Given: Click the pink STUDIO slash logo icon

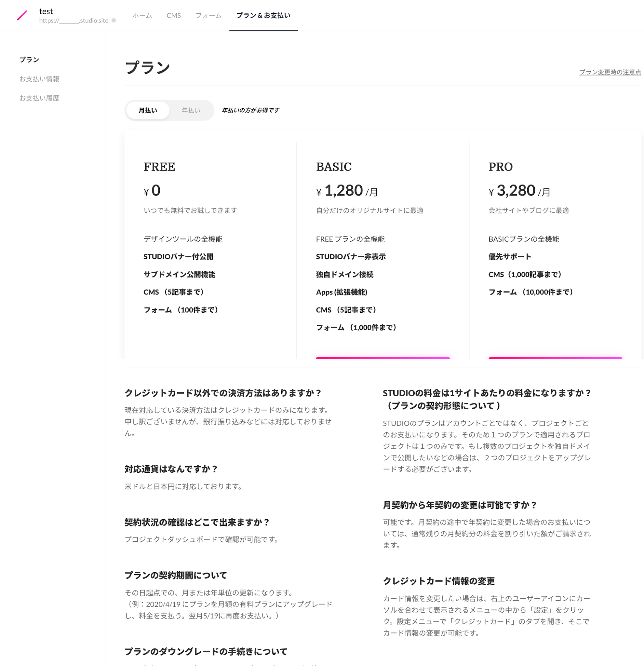Looking at the screenshot, I should [22, 15].
